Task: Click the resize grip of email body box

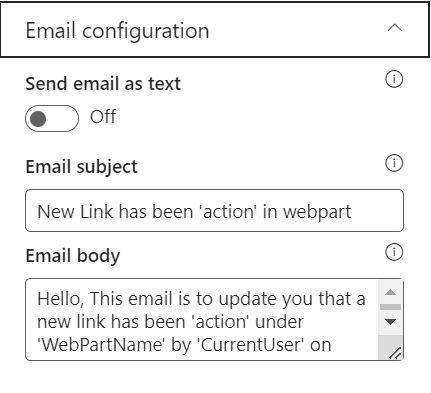Action: pos(395,353)
